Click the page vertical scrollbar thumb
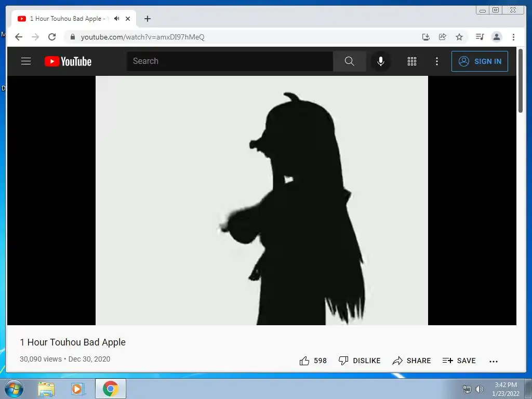The width and height of the screenshot is (532, 399). [521, 81]
